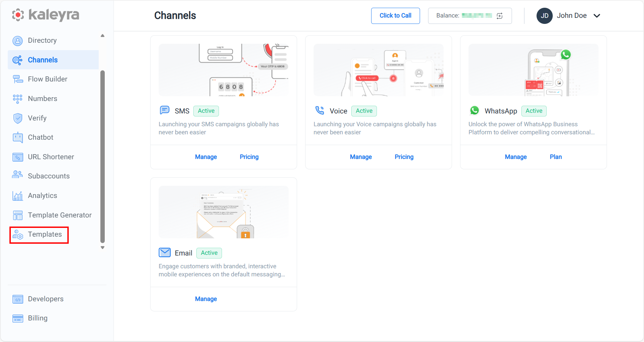This screenshot has width=644, height=342.
Task: Click the Voice phone icon
Action: pos(319,110)
